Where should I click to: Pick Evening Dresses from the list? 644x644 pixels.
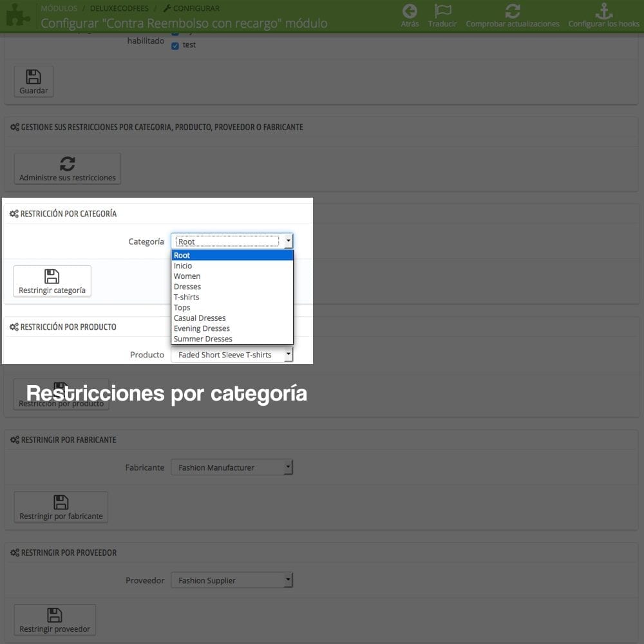202,328
